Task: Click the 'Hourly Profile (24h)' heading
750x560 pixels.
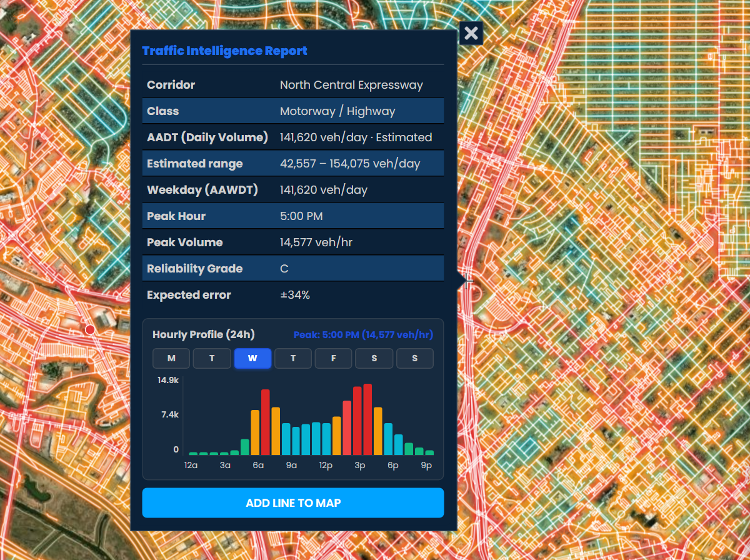Action: pos(204,334)
